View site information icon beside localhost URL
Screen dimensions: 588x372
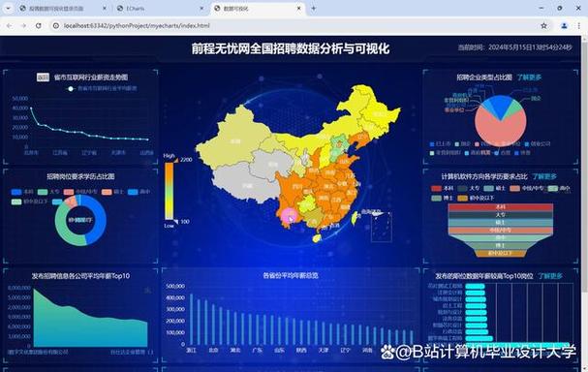56,25
